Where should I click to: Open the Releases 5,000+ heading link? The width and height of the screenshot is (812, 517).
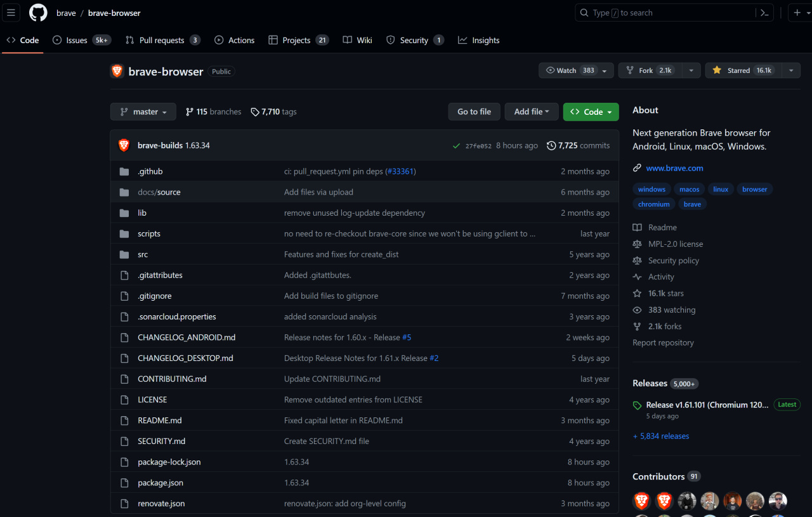click(x=665, y=383)
